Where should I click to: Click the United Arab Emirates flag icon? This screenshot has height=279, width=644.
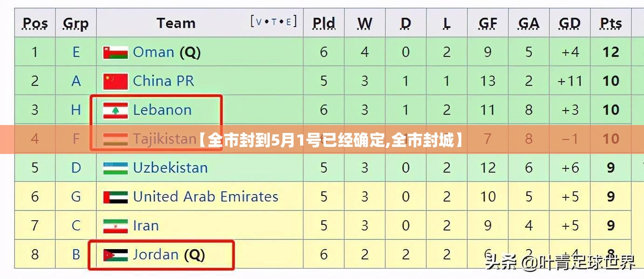pyautogui.click(x=116, y=197)
